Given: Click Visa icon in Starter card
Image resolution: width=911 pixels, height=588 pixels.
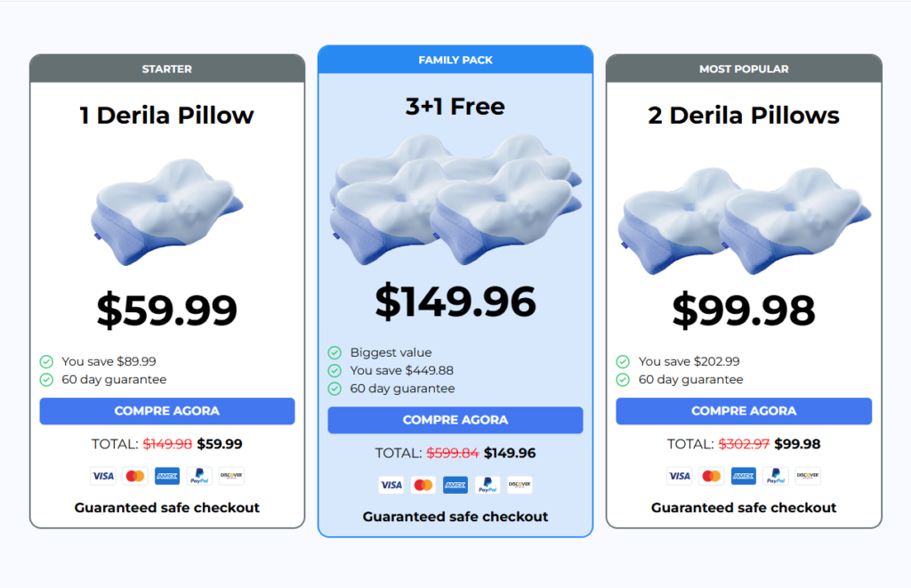Looking at the screenshot, I should [x=103, y=476].
